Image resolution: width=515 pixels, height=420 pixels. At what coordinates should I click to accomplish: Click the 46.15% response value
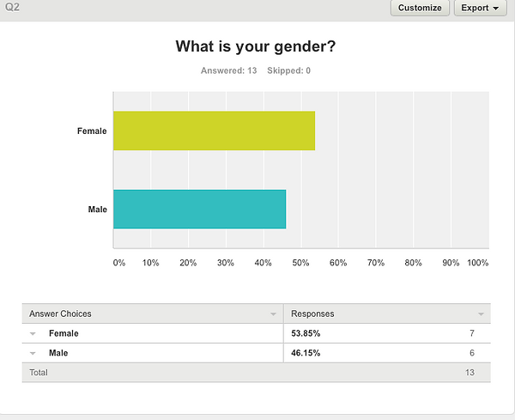pyautogui.click(x=306, y=353)
